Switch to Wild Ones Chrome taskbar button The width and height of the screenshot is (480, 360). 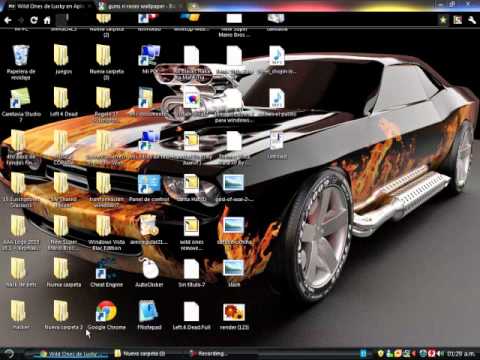(x=73, y=354)
